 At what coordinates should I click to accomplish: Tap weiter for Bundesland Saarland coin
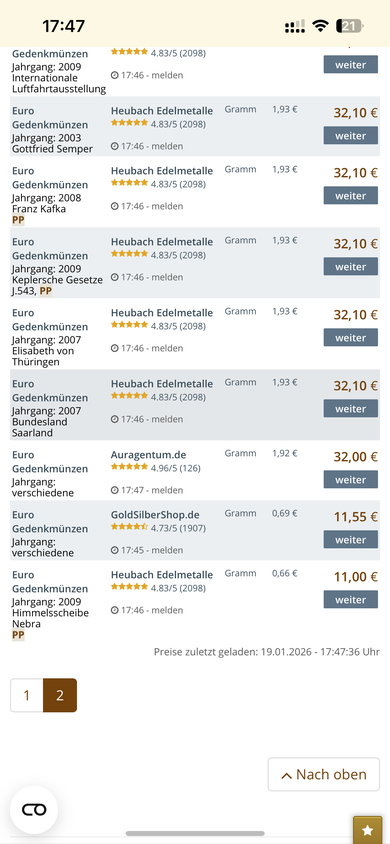(x=351, y=409)
